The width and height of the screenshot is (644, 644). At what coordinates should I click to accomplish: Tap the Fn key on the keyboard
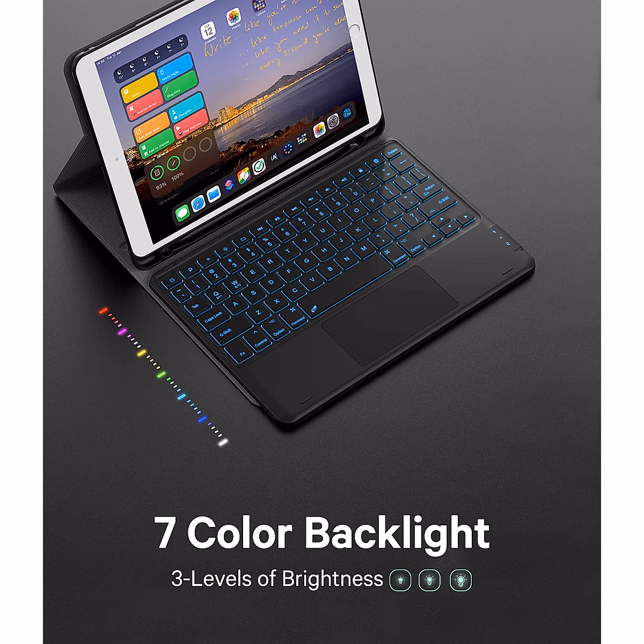[x=243, y=353]
